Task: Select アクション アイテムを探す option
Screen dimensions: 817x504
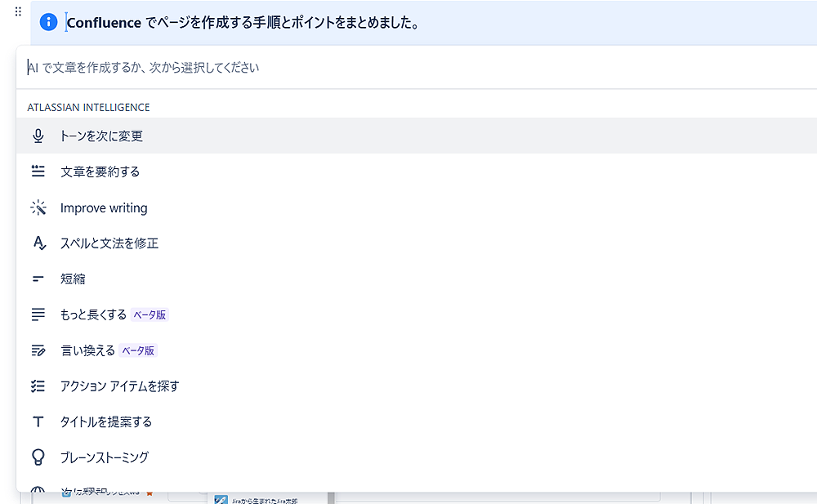Action: [417, 386]
